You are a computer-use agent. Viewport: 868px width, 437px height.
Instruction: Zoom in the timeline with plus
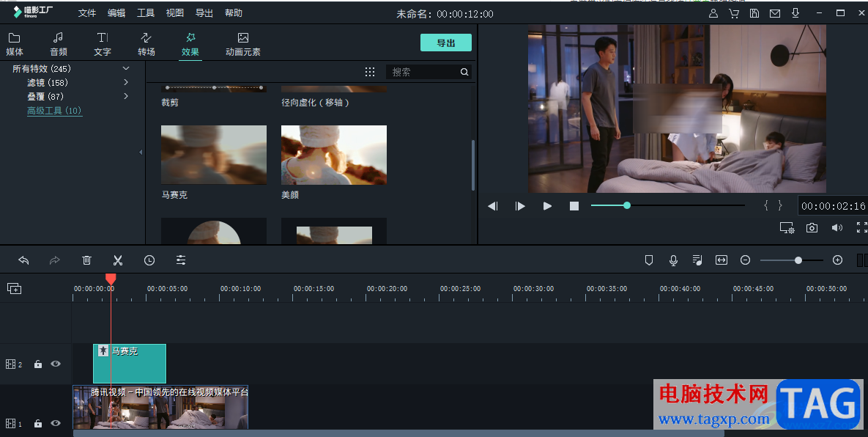(837, 260)
